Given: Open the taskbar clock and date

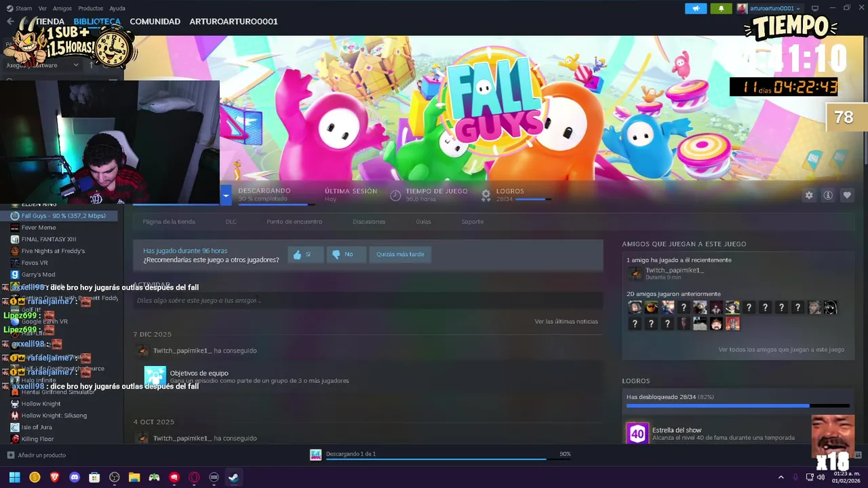Looking at the screenshot, I should point(846,477).
